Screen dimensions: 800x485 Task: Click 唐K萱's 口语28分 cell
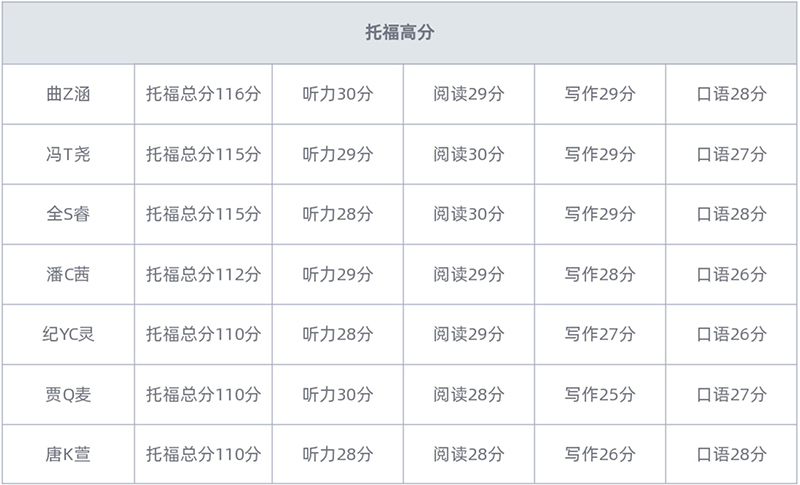pos(732,454)
